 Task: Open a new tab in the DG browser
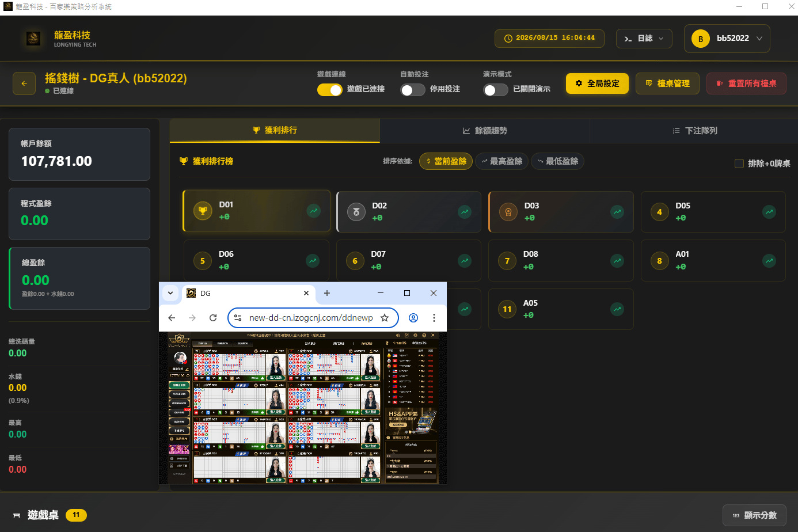coord(327,293)
